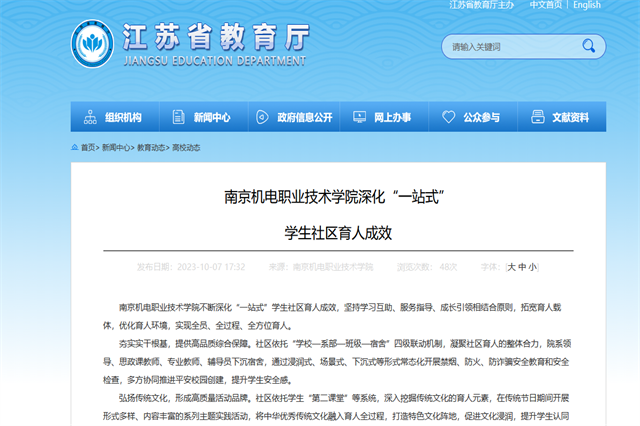Open the 政府信息公开 navigation menu
Screen dimensions: 640x426
pyautogui.click(x=304, y=117)
